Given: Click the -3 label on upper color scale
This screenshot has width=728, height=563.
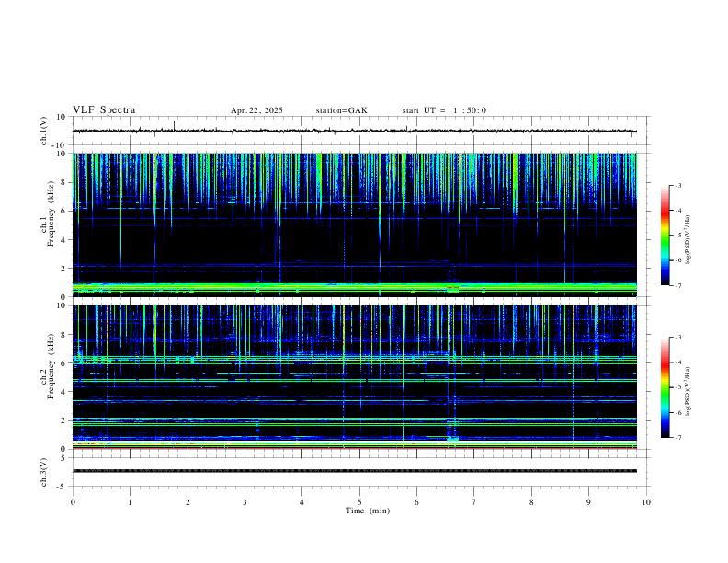Looking at the screenshot, I should (677, 186).
